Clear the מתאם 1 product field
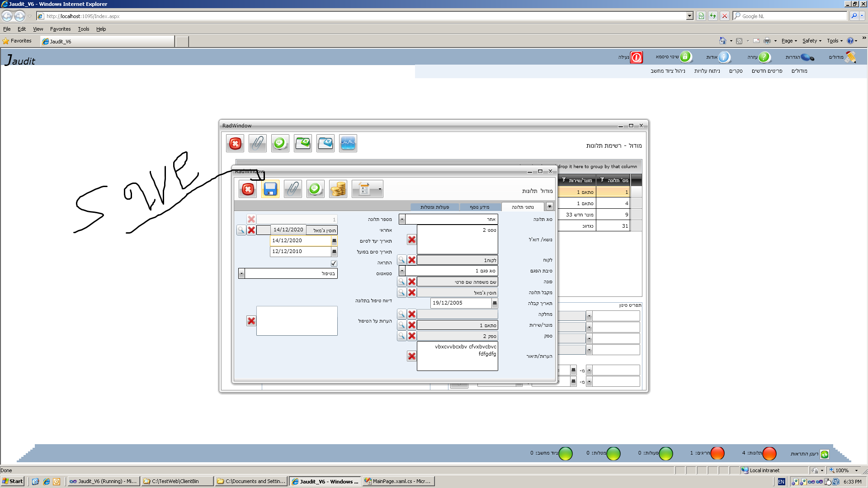The height and width of the screenshot is (488, 868). (412, 325)
